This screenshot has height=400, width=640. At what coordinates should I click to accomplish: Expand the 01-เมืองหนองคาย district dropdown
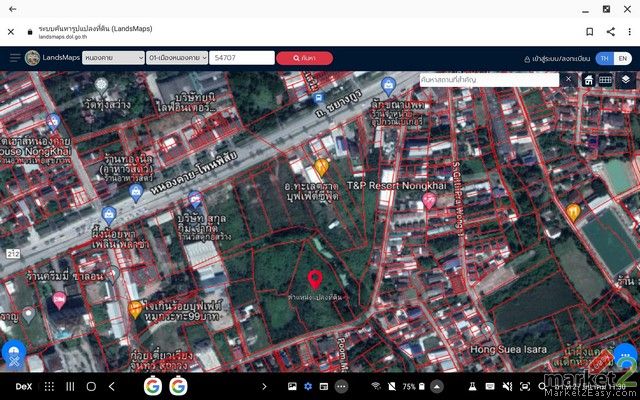pos(177,58)
